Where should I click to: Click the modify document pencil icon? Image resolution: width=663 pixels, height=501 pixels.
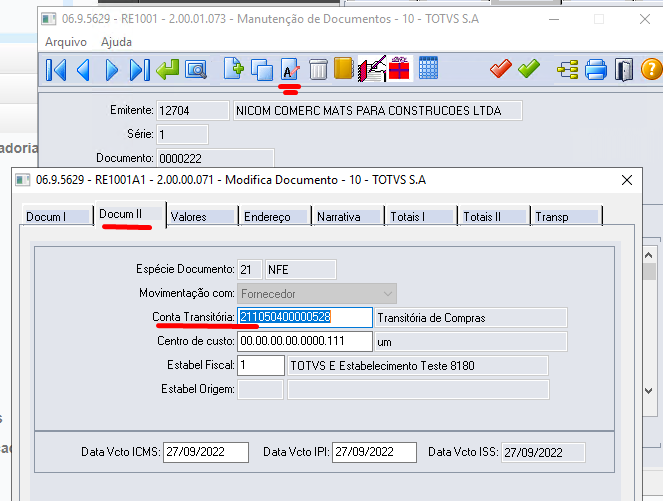[290, 69]
